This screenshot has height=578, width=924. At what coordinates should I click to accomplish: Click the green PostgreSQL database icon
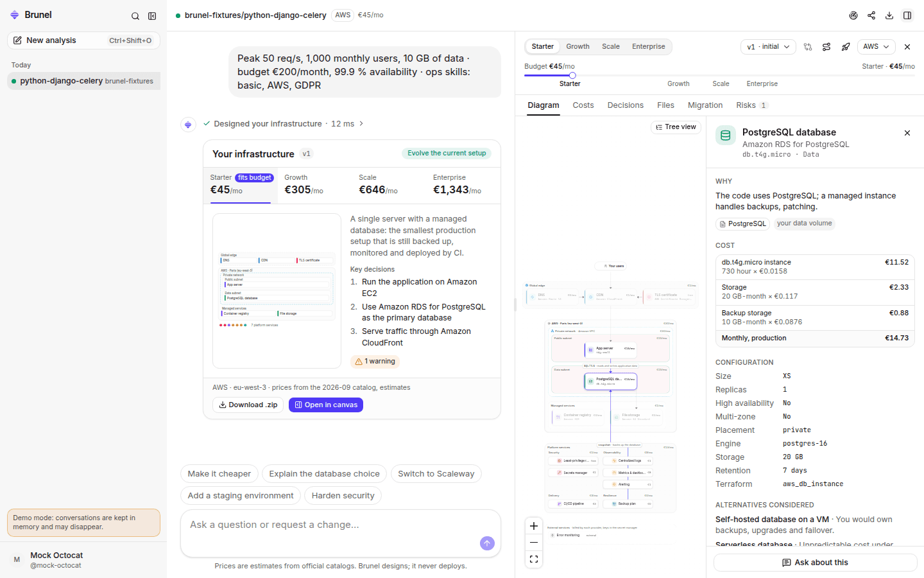726,136
